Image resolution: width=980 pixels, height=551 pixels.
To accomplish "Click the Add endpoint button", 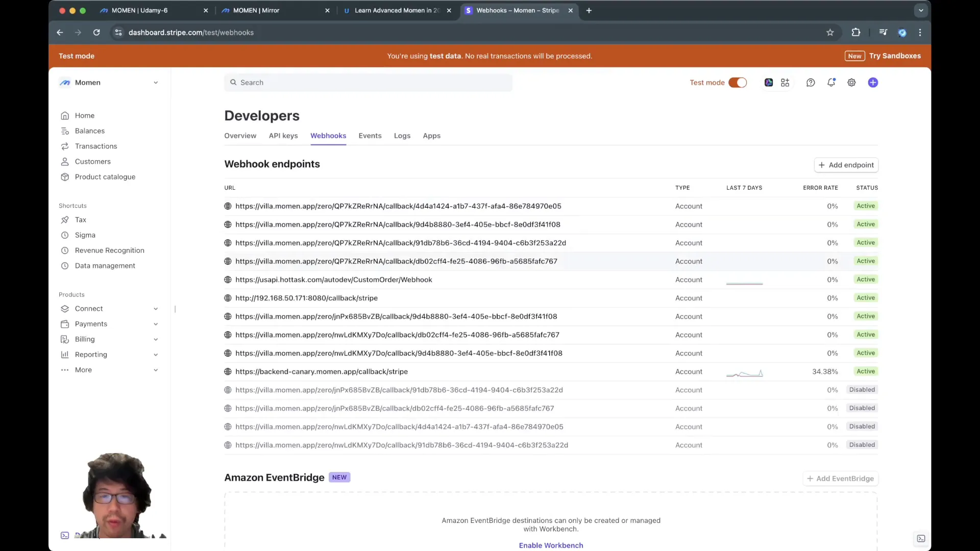I will click(846, 165).
